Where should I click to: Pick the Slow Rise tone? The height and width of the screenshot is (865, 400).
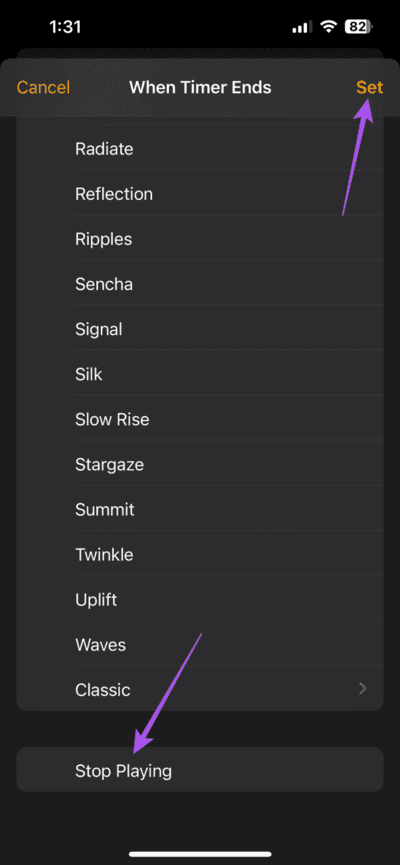[200, 419]
